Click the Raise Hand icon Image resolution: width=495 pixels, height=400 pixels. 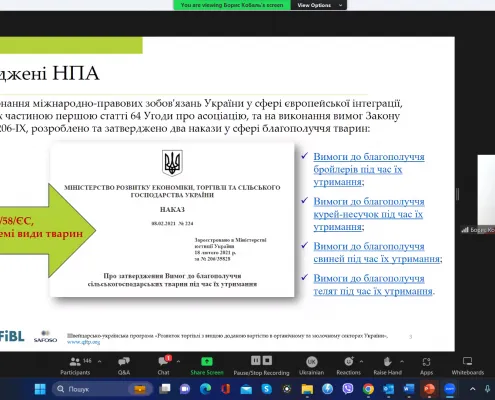(387, 362)
